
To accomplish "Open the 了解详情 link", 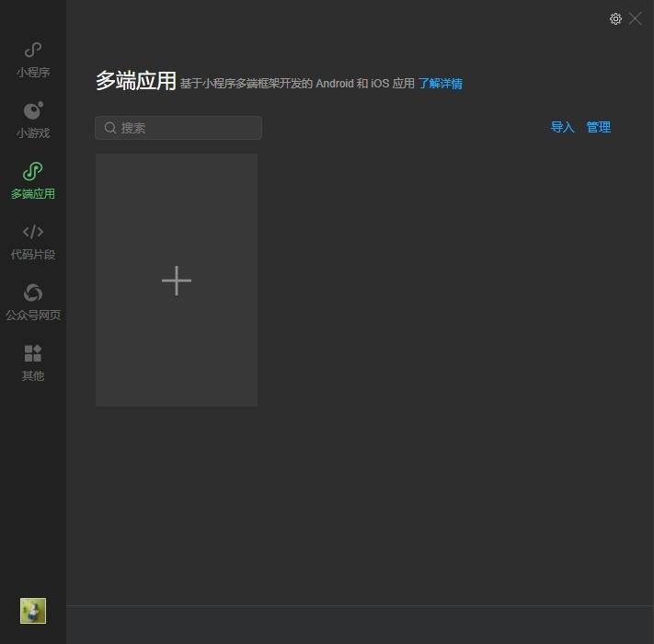I will click(441, 84).
